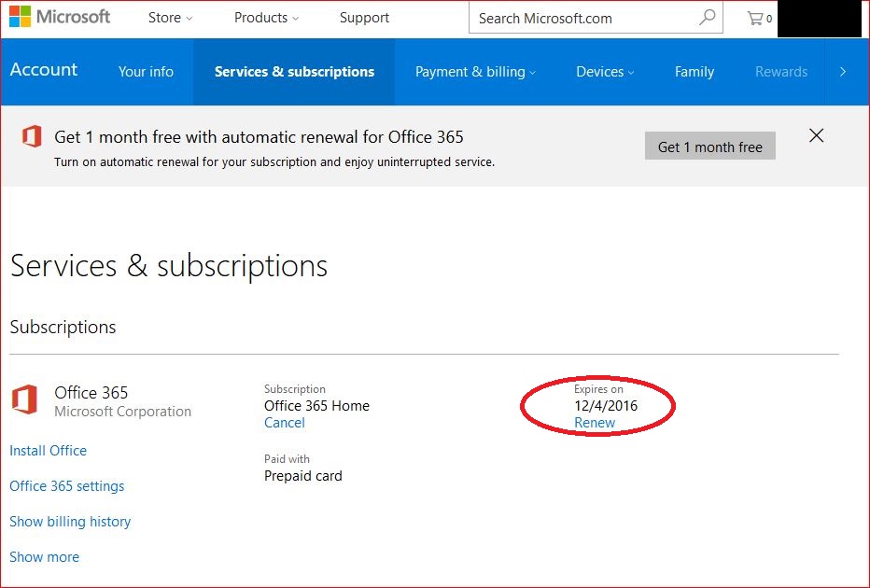
Task: Switch to the Your info tab
Action: (146, 71)
